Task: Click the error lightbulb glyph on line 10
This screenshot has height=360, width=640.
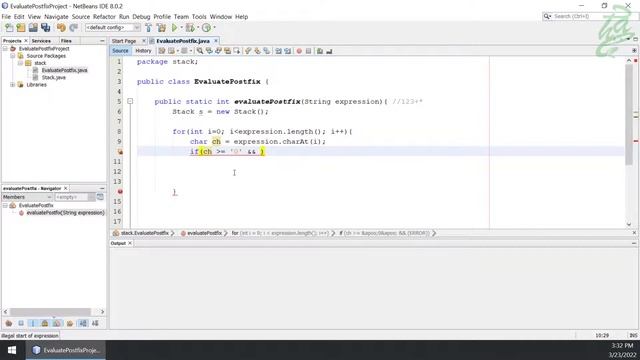Action: 120,151
